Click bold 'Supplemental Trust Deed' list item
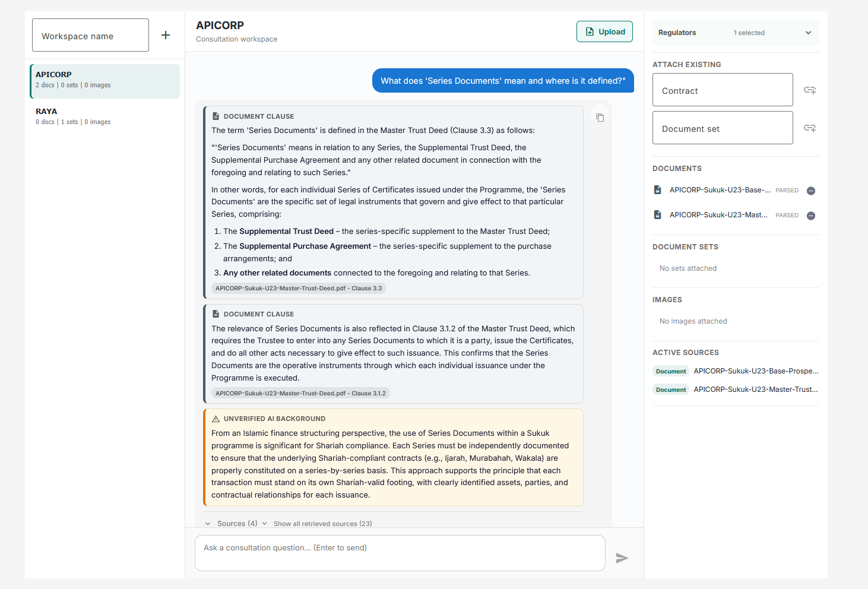 tap(287, 232)
